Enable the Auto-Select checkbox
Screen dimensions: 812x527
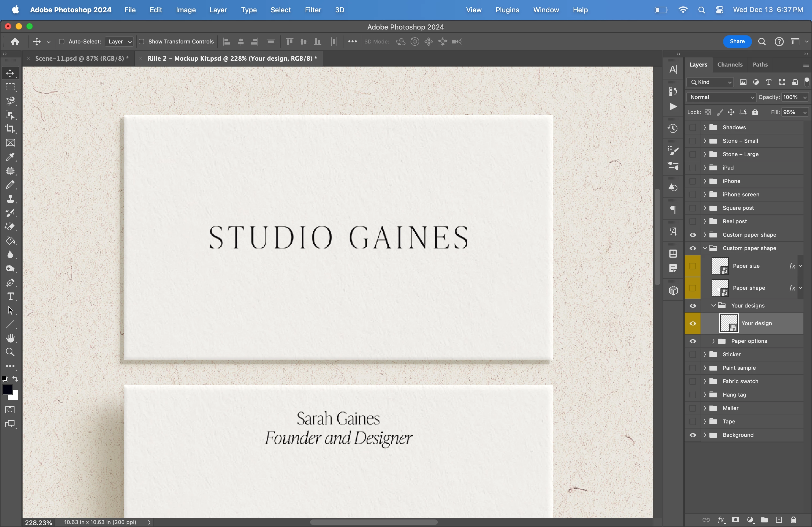tap(62, 42)
